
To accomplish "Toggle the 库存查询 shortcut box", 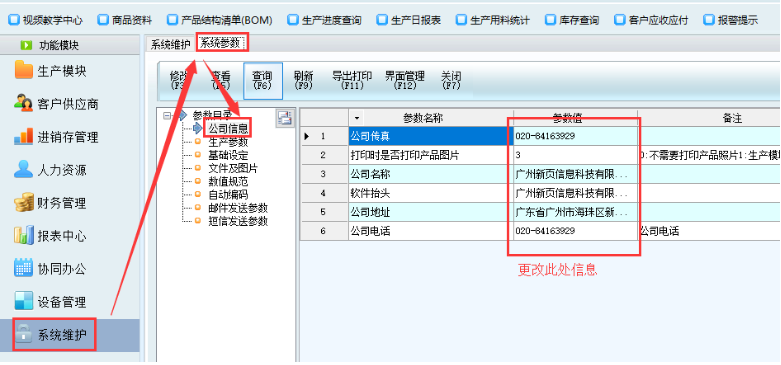I will [x=550, y=20].
